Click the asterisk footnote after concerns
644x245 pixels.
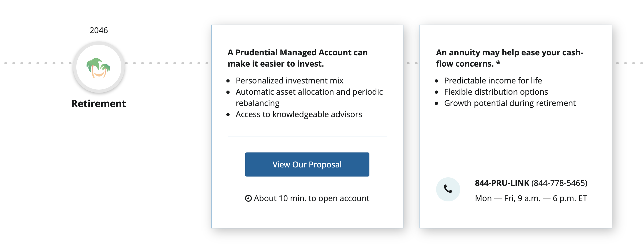coord(498,63)
